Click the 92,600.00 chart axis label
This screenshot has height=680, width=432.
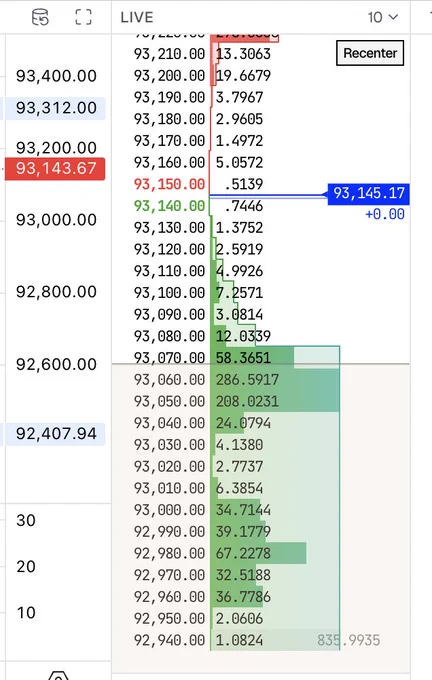point(56,364)
